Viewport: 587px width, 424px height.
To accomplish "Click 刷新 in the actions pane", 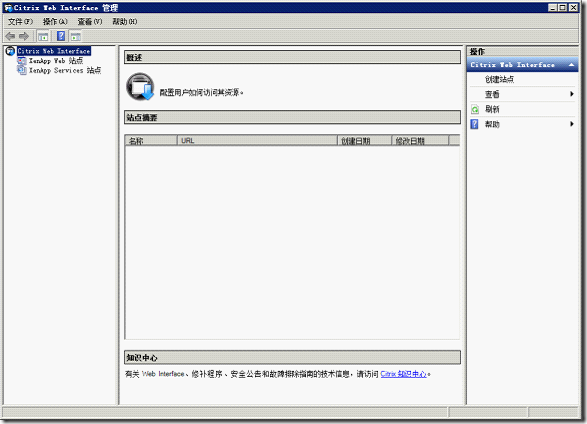I will coord(492,109).
